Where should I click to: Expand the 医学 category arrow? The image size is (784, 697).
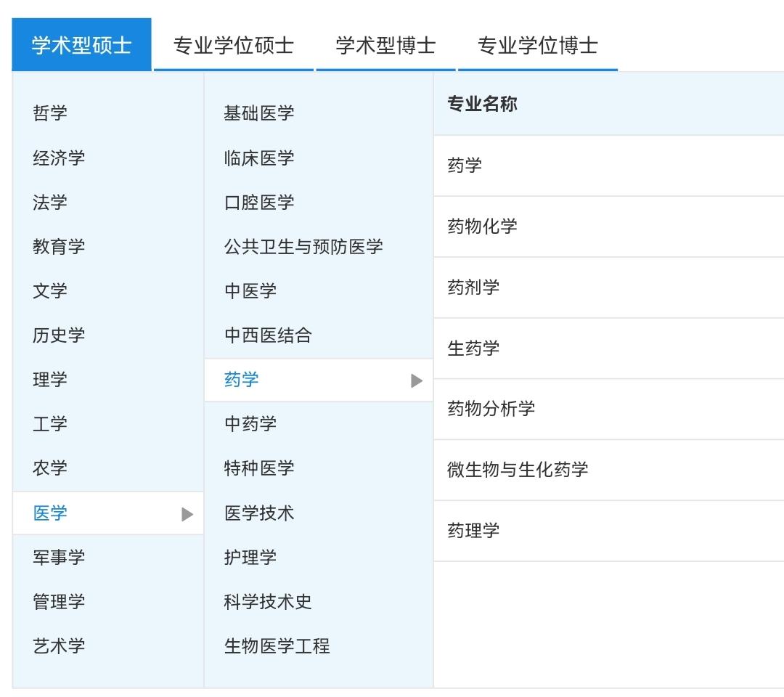pos(187,514)
